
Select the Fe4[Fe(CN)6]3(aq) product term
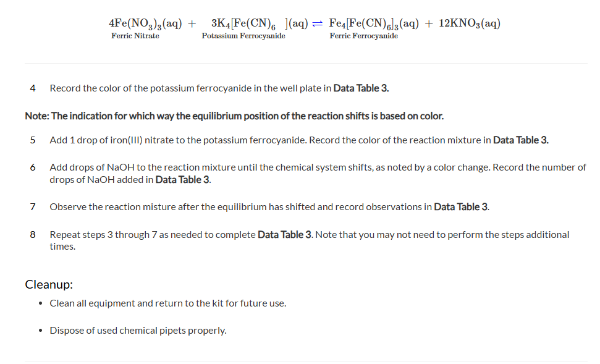click(374, 23)
